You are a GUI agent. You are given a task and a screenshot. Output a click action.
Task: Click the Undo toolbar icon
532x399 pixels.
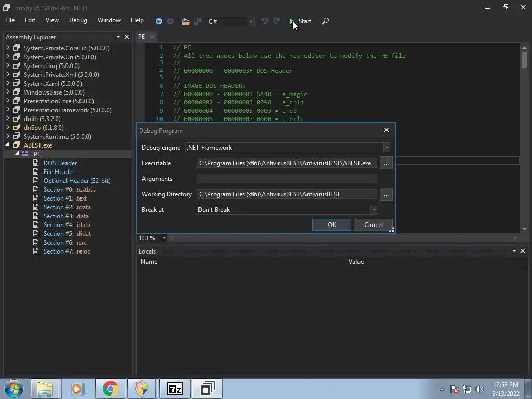click(x=265, y=21)
